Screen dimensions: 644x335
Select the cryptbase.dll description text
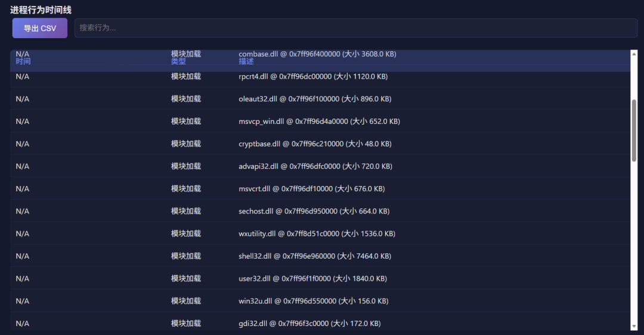[315, 144]
